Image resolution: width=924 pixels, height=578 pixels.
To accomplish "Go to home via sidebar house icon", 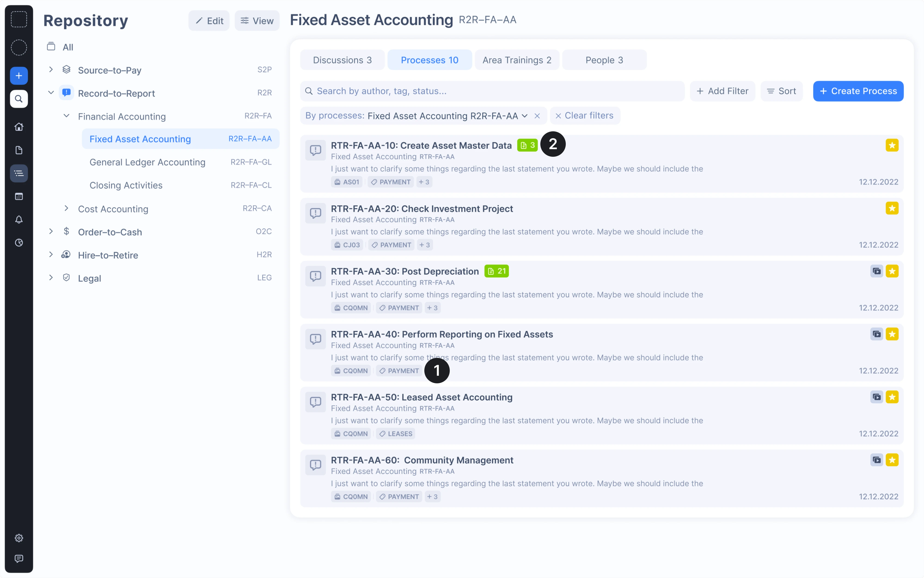I will (x=19, y=127).
